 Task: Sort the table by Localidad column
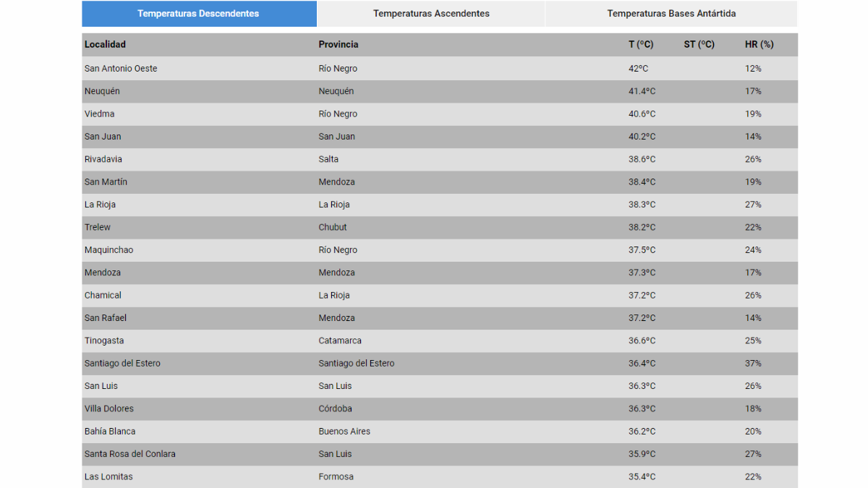click(105, 44)
